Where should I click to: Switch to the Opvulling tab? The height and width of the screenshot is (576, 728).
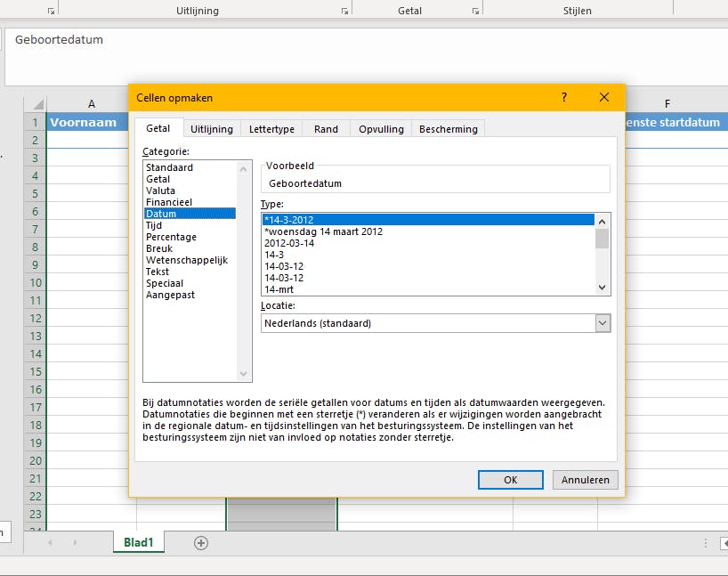(381, 129)
